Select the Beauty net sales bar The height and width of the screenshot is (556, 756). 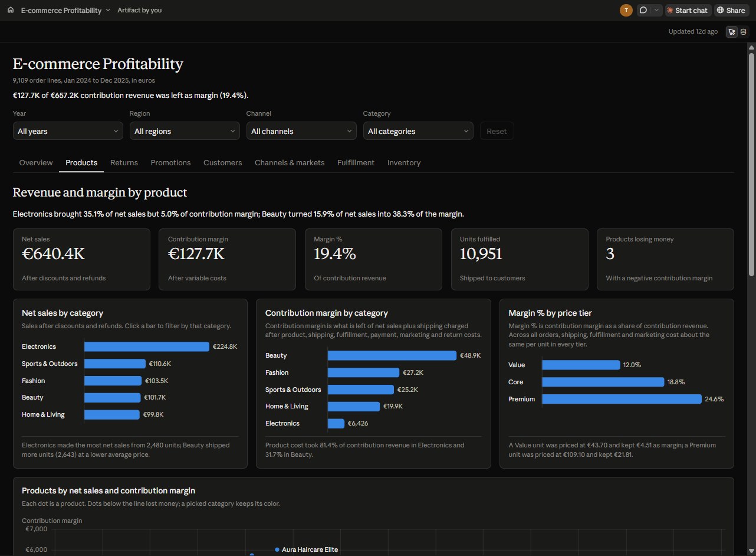113,397
